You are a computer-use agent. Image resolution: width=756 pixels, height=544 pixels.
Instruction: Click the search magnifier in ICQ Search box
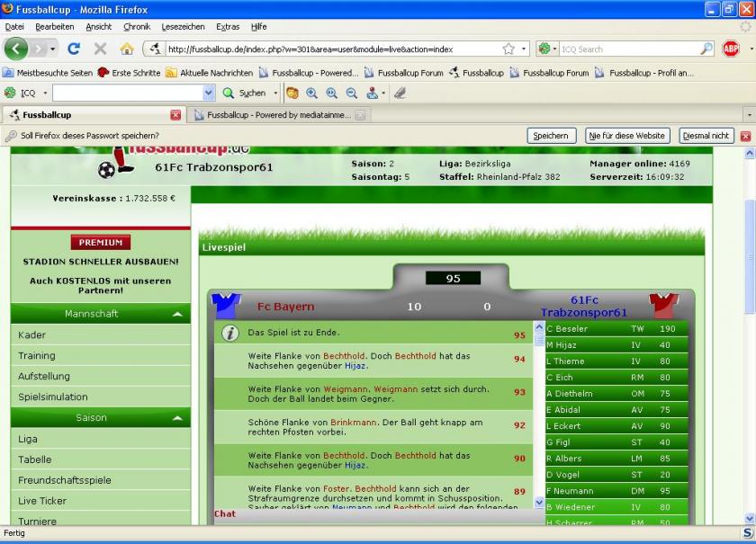pyautogui.click(x=706, y=49)
